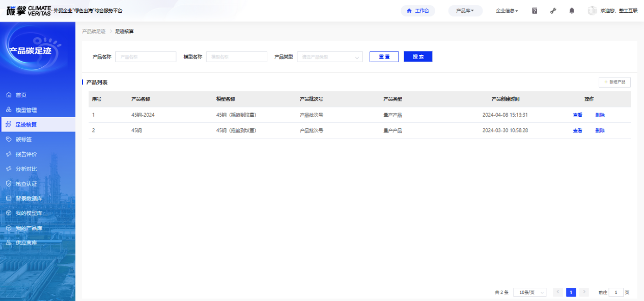Click the 产品名称 input field
The height and width of the screenshot is (301, 644).
[146, 57]
